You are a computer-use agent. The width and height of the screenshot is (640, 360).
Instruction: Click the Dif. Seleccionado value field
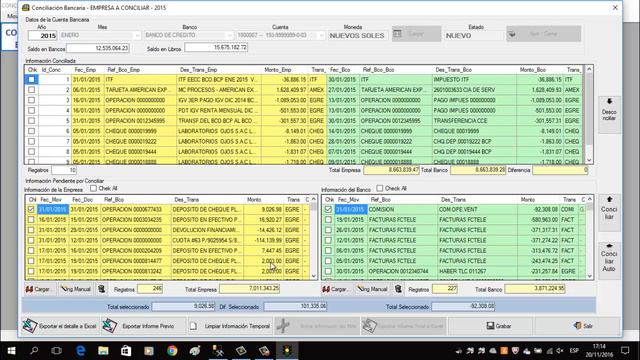295,306
